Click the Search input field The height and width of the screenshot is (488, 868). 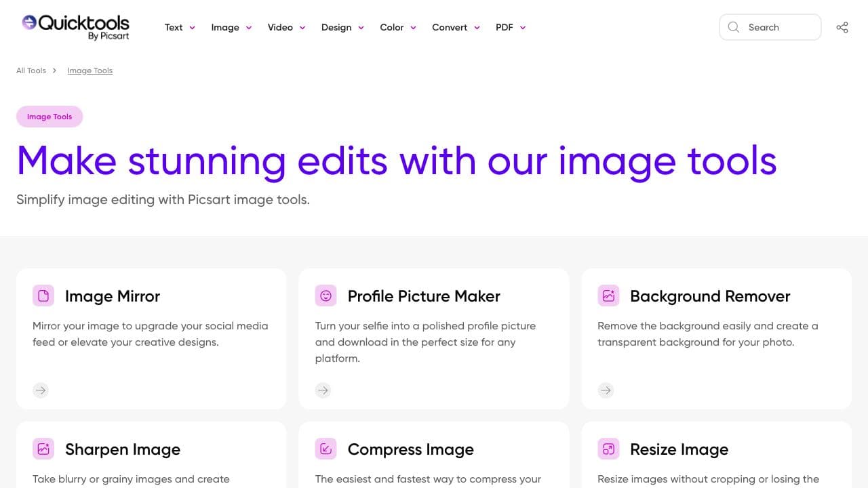(x=770, y=27)
